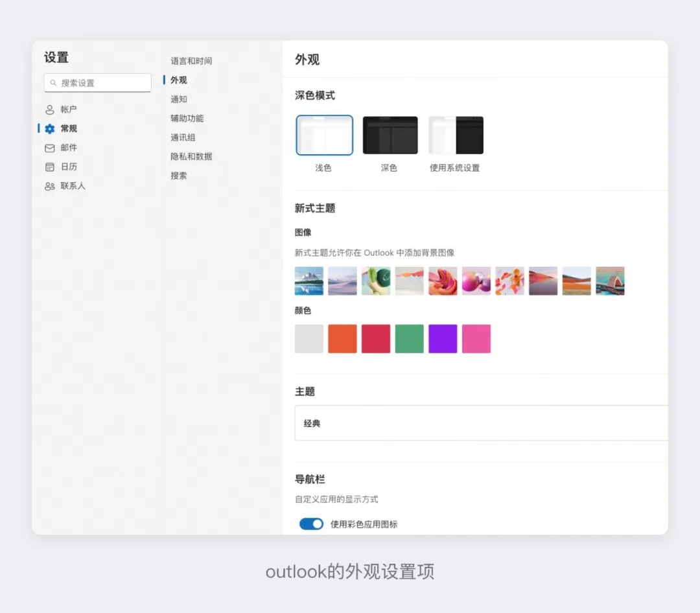This screenshot has width=700, height=613.
Task: Select the blue mountain lake theme image
Action: [309, 281]
